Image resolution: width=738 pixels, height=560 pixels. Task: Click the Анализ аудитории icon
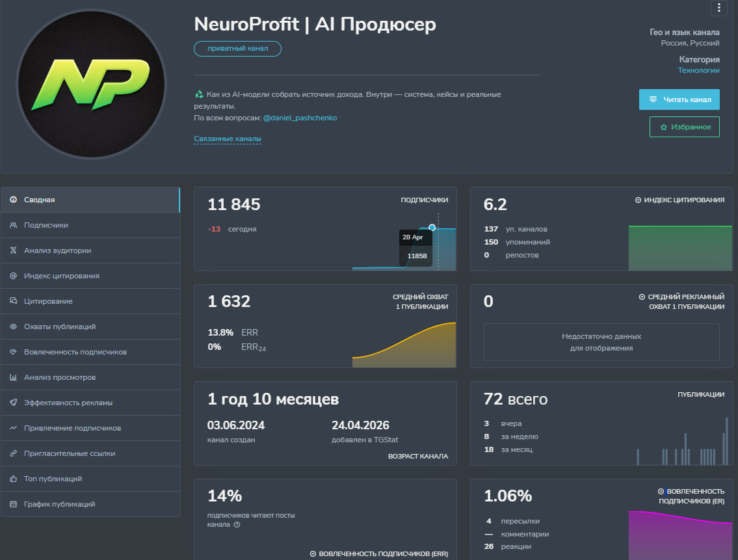(13, 250)
